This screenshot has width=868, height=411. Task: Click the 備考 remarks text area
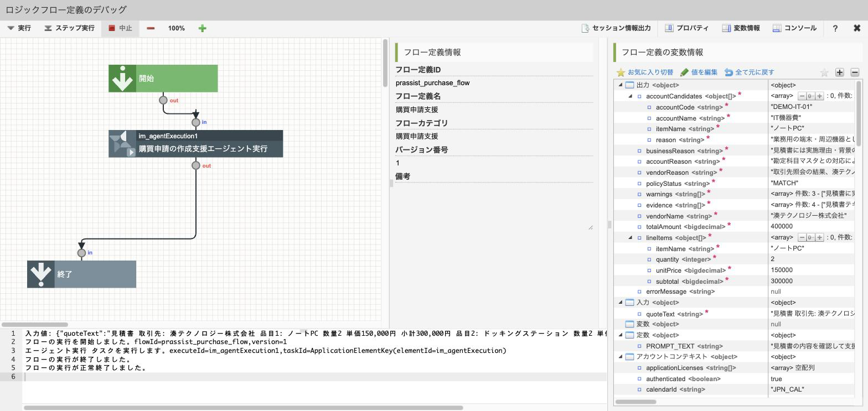[494, 206]
